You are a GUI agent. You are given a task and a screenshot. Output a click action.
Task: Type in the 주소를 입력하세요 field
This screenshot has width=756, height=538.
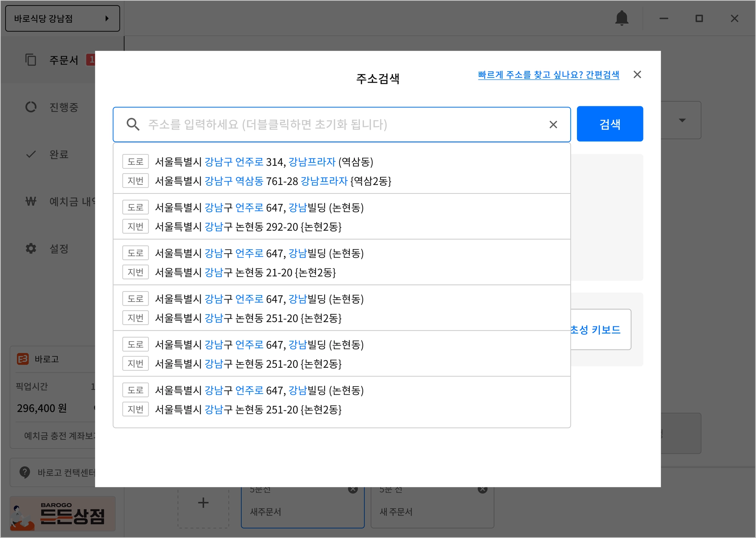332,124
